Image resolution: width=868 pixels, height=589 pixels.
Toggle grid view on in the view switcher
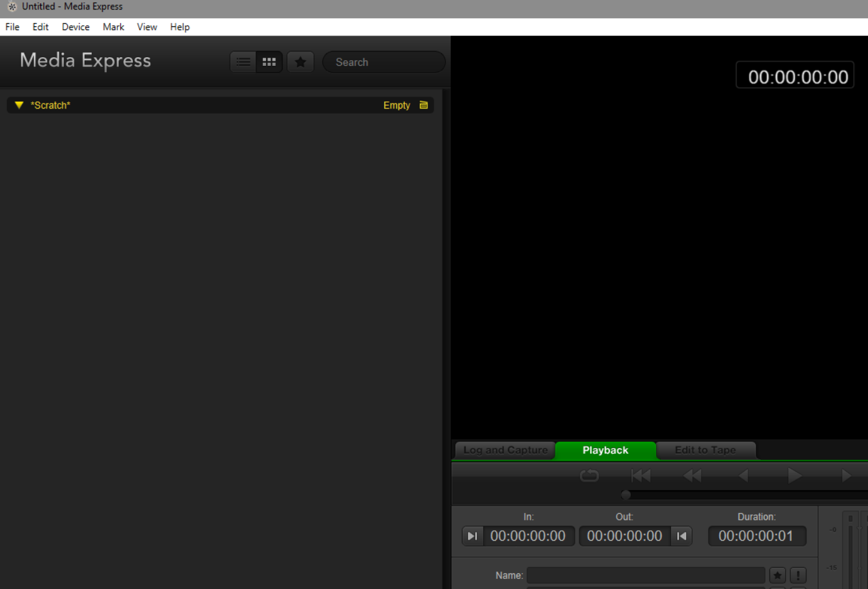tap(269, 61)
